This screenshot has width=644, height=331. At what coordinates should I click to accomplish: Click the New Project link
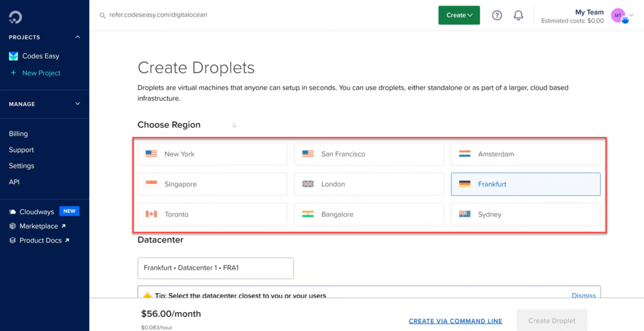[x=42, y=73]
